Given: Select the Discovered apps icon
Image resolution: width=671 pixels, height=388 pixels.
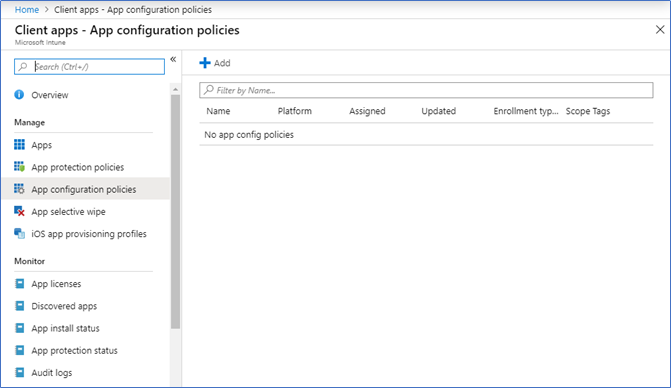Looking at the screenshot, I should (x=19, y=306).
